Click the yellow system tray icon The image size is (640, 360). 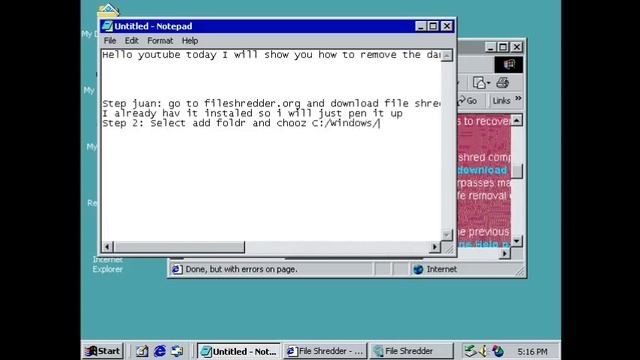(x=483, y=351)
